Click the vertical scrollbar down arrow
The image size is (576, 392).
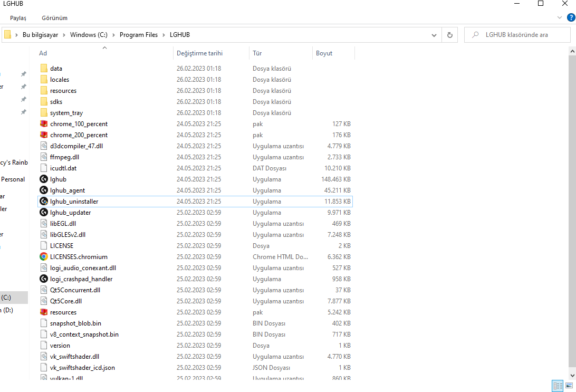pyautogui.click(x=572, y=375)
